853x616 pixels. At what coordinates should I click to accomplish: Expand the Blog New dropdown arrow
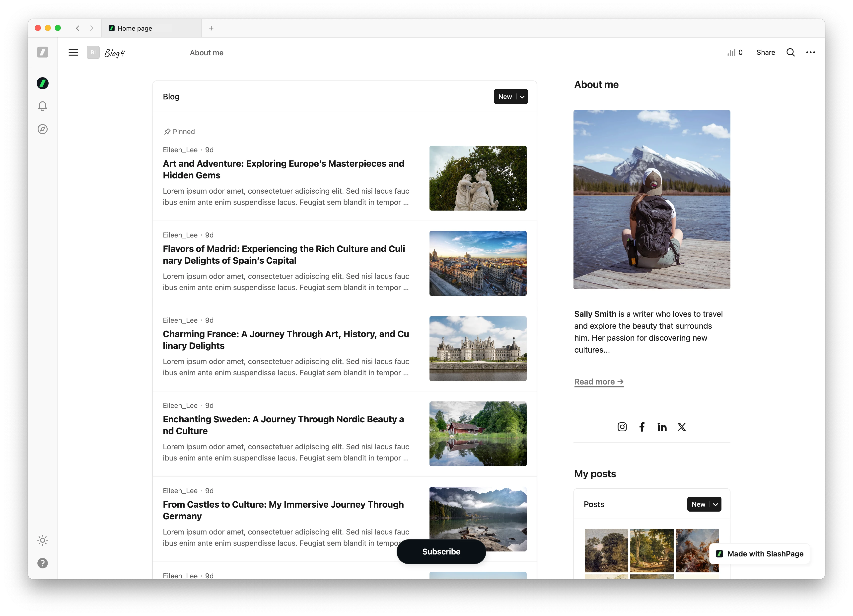coord(522,97)
